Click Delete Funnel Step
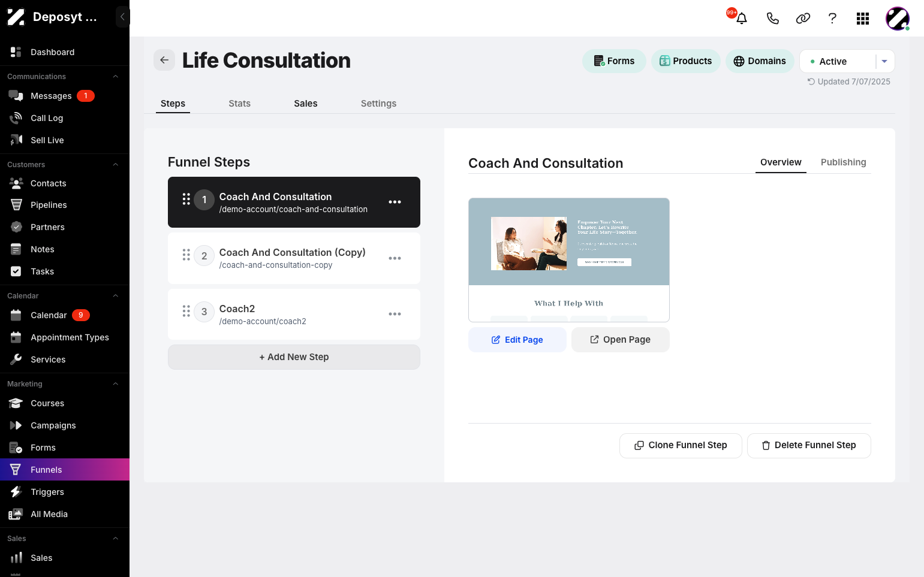Viewport: 924px width, 577px height. point(809,445)
